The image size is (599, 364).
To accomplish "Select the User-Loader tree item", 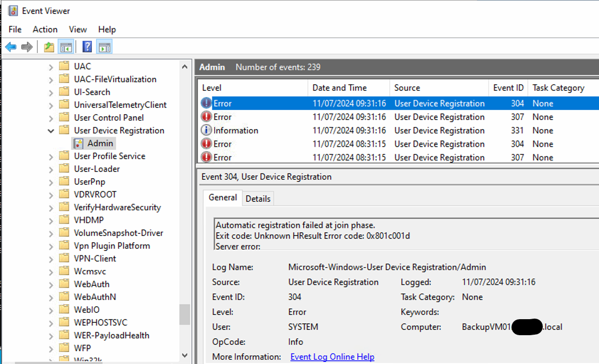I will click(x=97, y=169).
